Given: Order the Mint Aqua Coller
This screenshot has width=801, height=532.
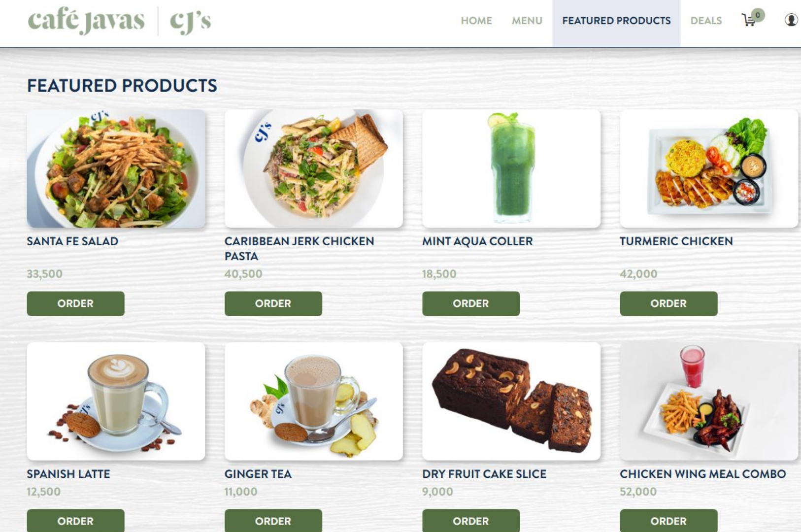Looking at the screenshot, I should click(471, 303).
